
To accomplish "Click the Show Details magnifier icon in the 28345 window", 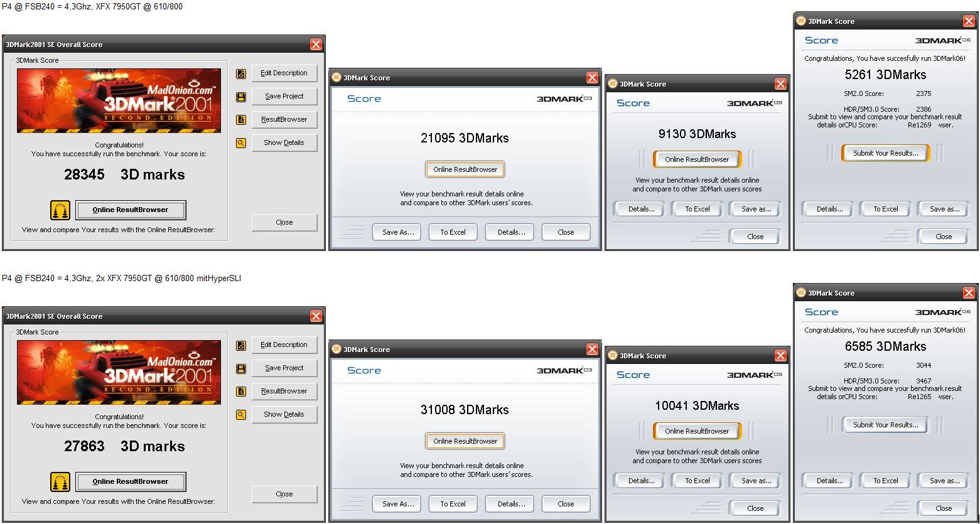I will coord(241,143).
